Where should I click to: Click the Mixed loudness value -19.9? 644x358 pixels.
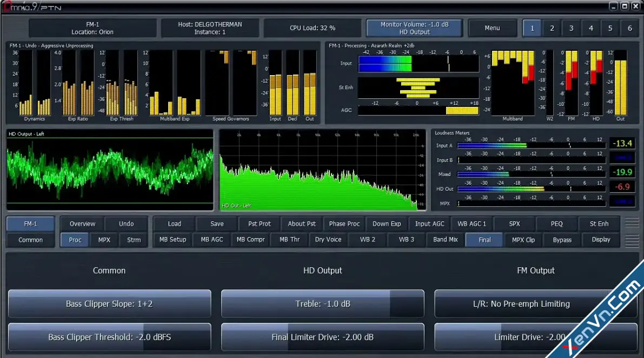[x=622, y=172]
